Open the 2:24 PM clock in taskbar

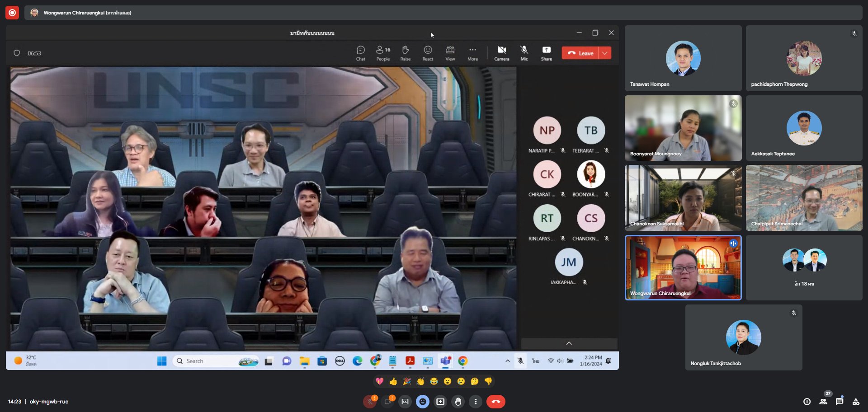point(591,360)
